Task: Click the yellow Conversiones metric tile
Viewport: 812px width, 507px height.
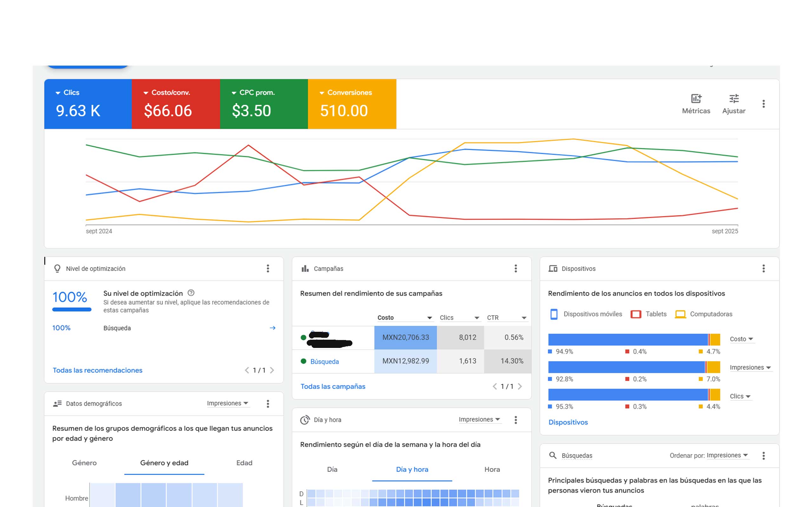Action: [352, 104]
